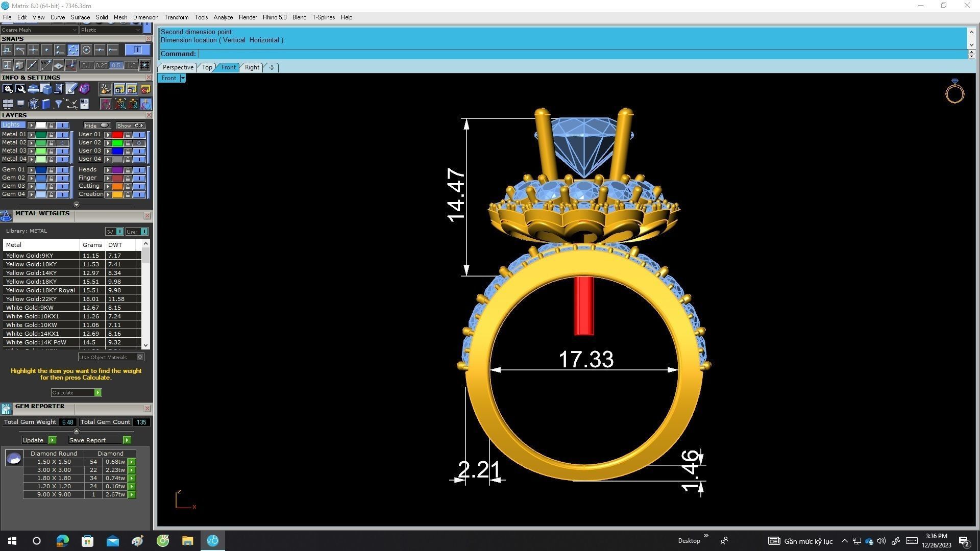Open the Dimension menu

pos(145,17)
